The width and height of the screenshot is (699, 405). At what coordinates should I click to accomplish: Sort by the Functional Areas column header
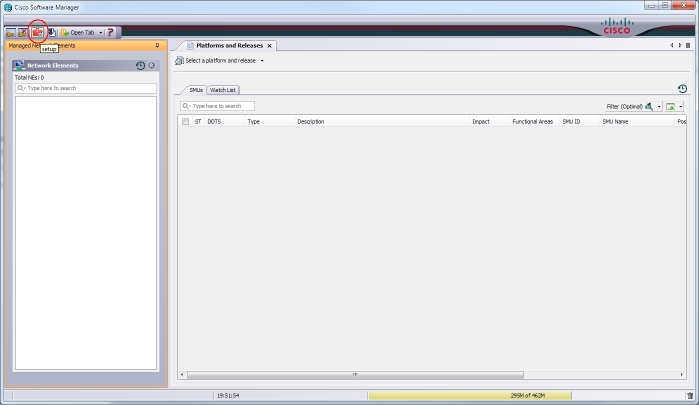click(x=535, y=121)
